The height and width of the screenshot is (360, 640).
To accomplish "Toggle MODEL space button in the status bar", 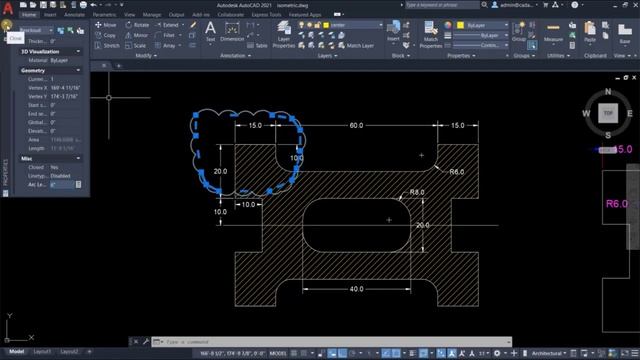I will click(278, 353).
